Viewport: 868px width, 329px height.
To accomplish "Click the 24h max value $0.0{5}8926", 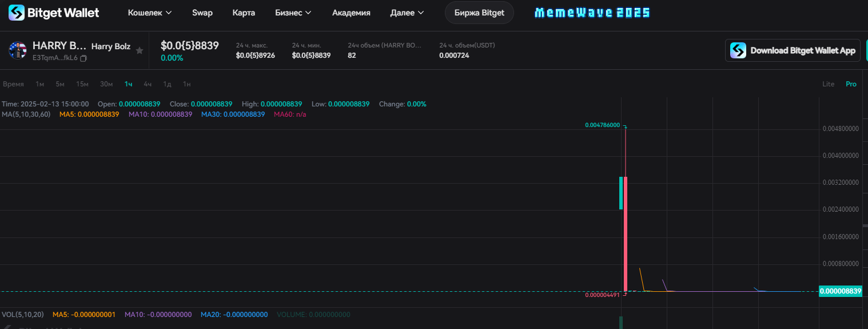I will coord(256,56).
